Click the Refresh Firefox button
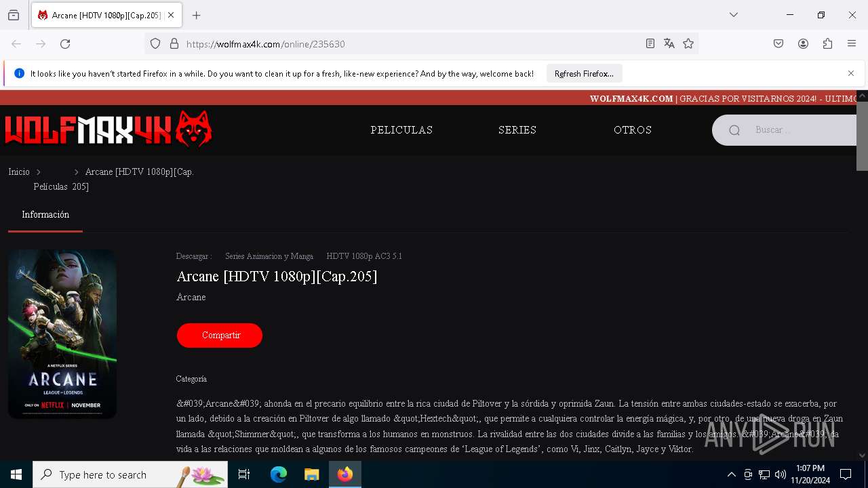Screen dimensions: 868x488 [x=584, y=73]
